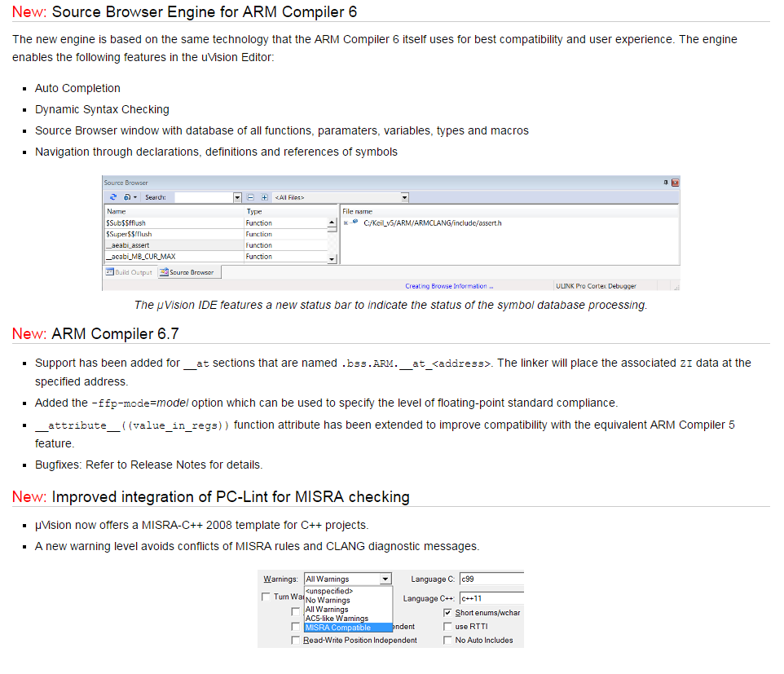Choose AC5-like Warnings from the list

(337, 619)
